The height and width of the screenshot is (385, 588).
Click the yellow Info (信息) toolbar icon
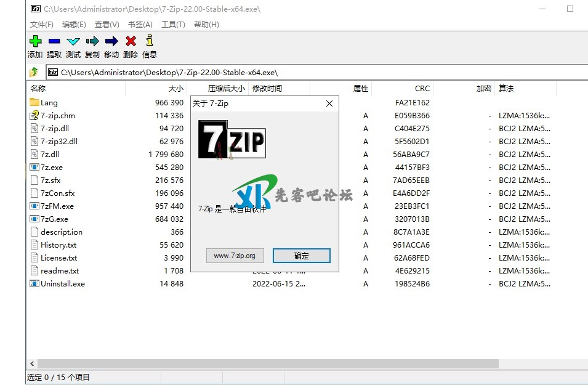150,41
